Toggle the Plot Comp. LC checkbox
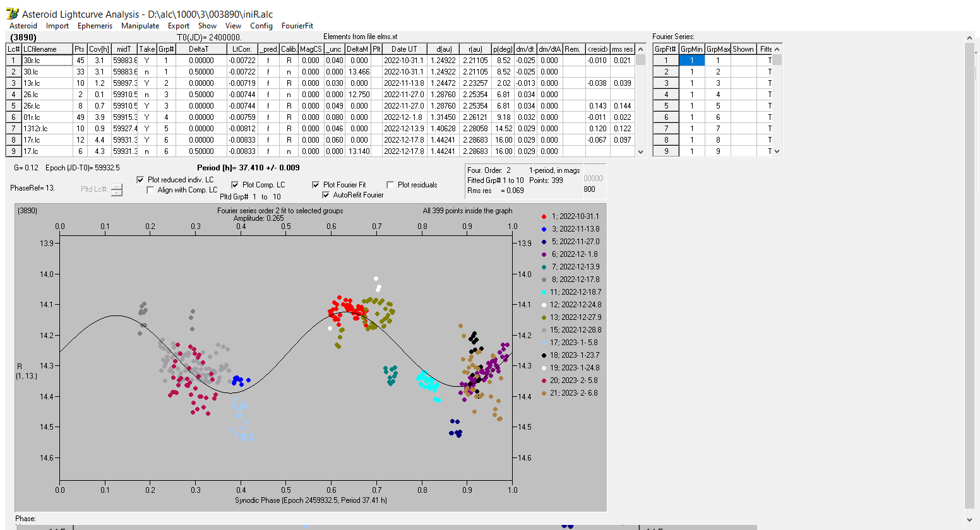The width and height of the screenshot is (980, 530). pyautogui.click(x=235, y=185)
